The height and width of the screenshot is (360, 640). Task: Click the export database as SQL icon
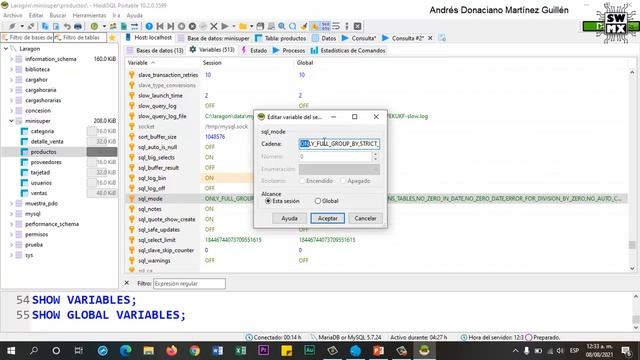click(x=124, y=26)
